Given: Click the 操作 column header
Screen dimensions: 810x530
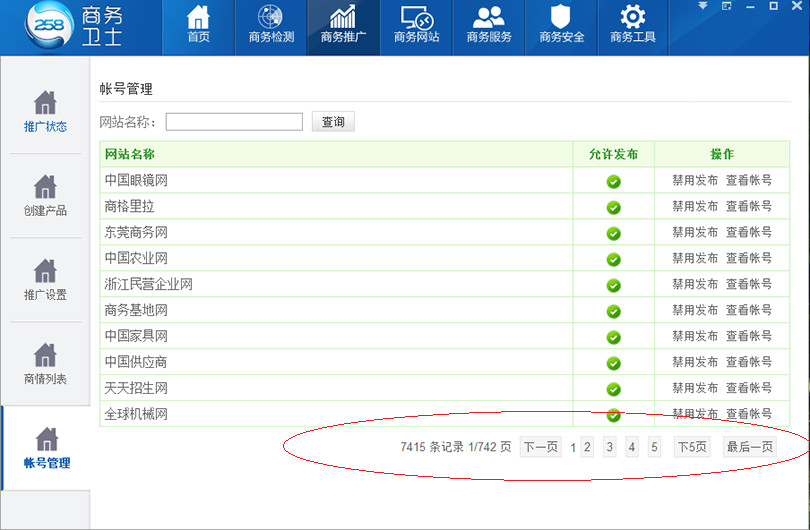Looking at the screenshot, I should tap(722, 154).
